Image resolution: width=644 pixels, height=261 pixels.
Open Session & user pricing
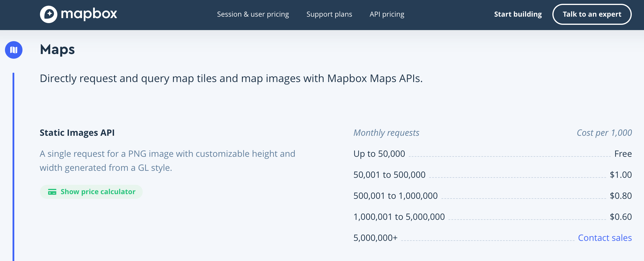[253, 14]
